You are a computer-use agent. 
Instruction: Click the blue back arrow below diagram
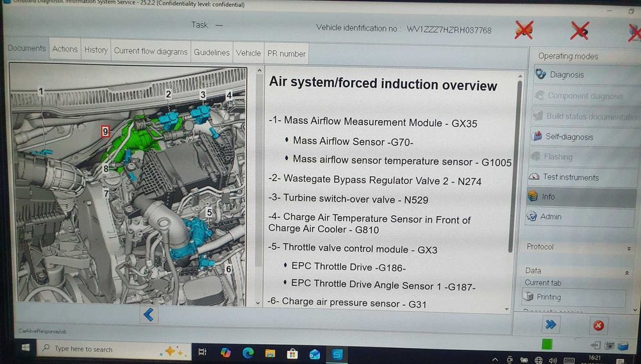[149, 315]
